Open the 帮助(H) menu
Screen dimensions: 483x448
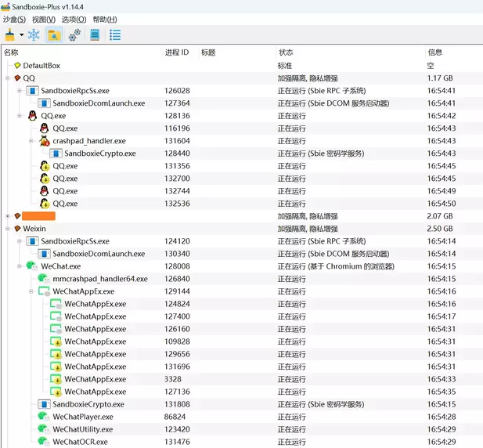[x=104, y=19]
